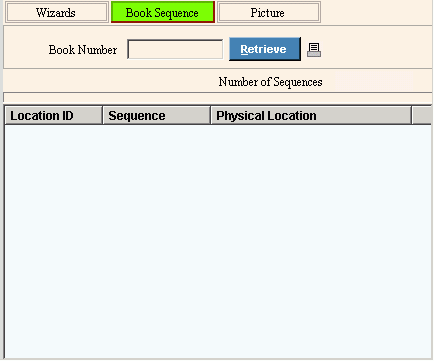
Task: Click the blank column header after Physical Location
Action: click(x=422, y=116)
